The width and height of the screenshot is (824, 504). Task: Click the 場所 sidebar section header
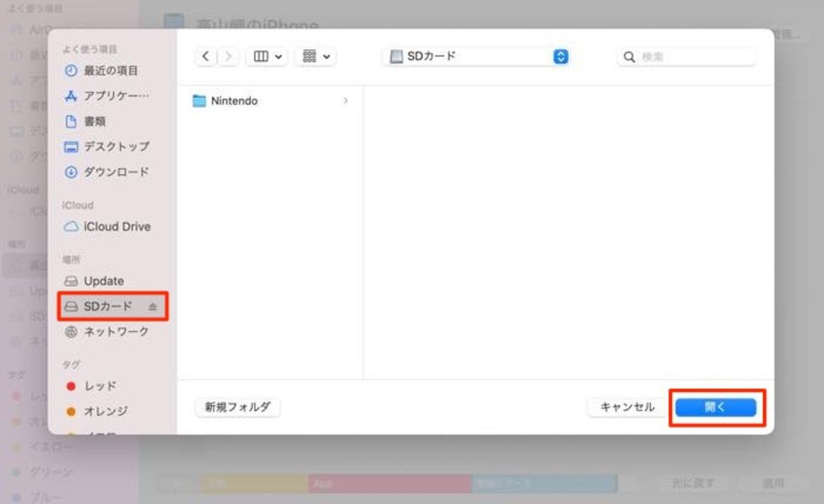(71, 260)
